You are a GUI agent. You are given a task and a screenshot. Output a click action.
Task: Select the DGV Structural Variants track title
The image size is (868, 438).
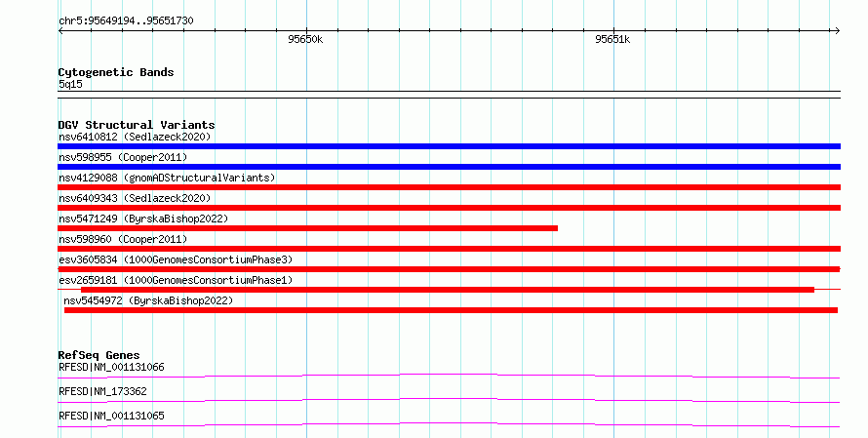click(x=137, y=125)
